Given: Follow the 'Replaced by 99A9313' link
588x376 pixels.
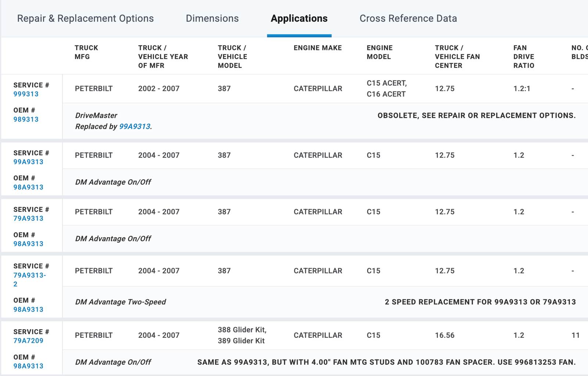Looking at the screenshot, I should [x=135, y=126].
